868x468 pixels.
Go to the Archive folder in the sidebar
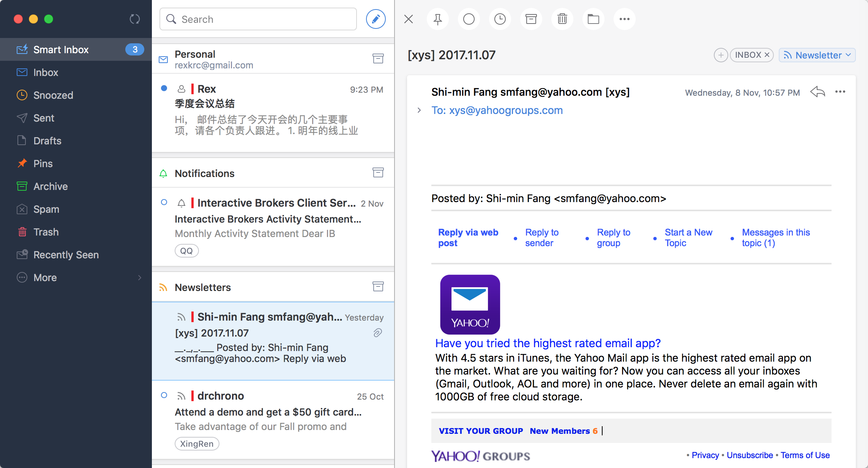(51, 187)
